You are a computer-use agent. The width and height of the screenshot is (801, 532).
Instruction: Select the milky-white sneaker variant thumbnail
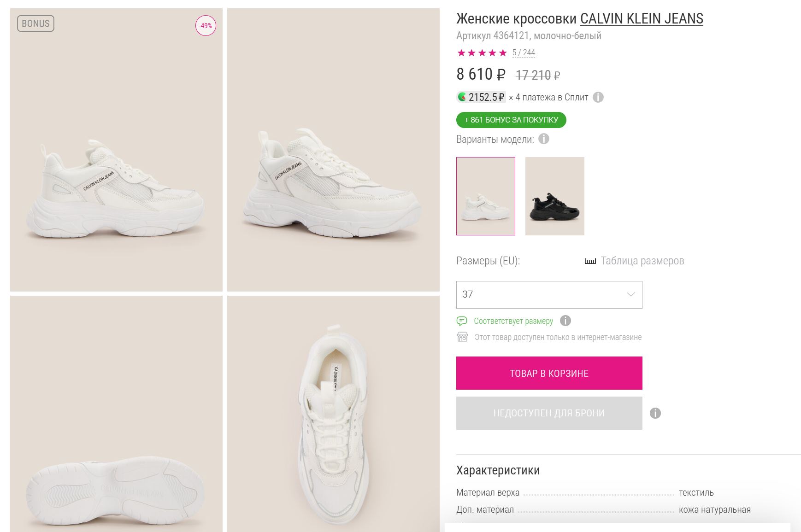485,196
